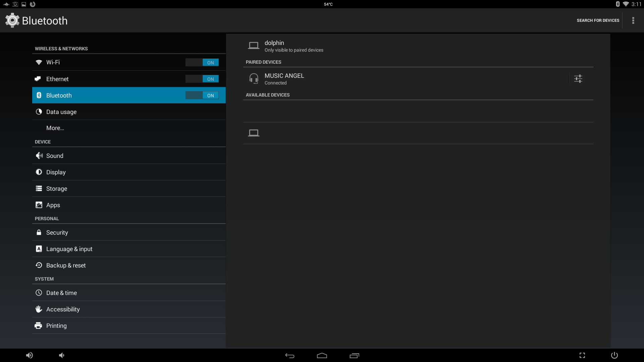The image size is (644, 362).
Task: Click the MUSIC ANGEL headphone icon
Action: (254, 79)
